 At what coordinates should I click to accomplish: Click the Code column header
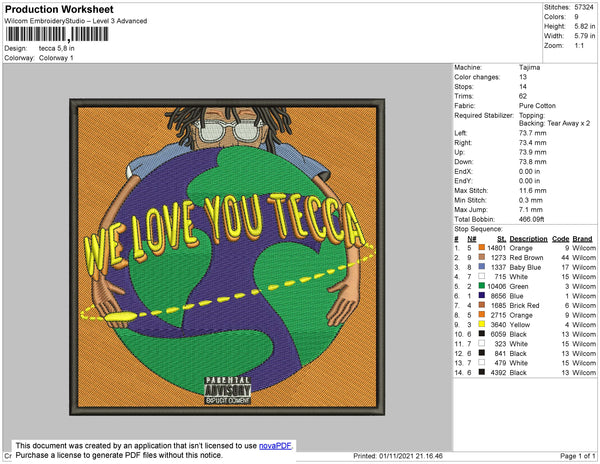point(561,239)
